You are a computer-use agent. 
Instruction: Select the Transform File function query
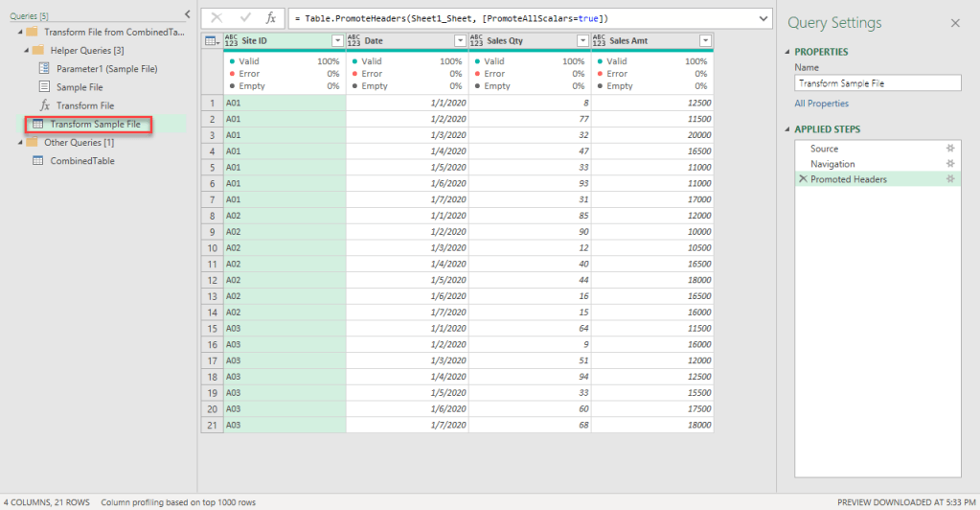pos(84,105)
